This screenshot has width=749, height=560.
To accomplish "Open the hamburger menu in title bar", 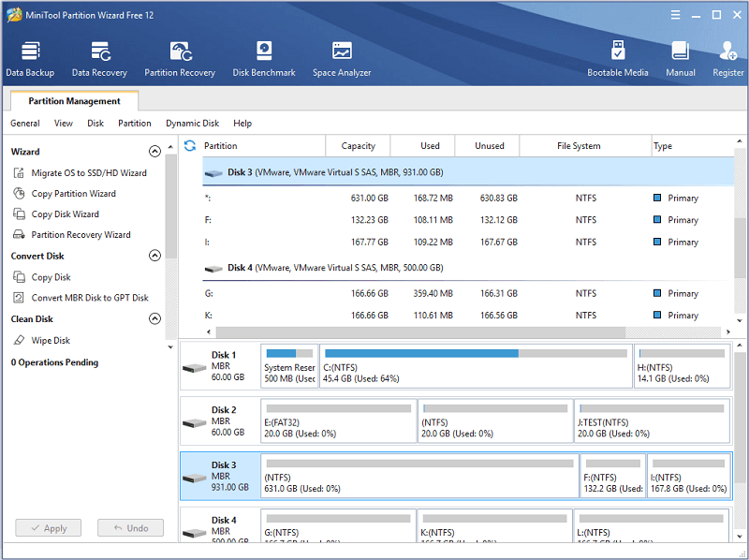I will point(675,15).
